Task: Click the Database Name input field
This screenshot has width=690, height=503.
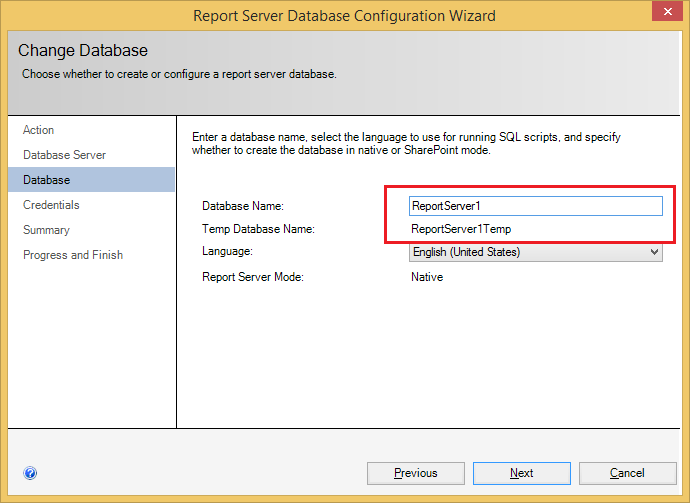Action: click(536, 206)
